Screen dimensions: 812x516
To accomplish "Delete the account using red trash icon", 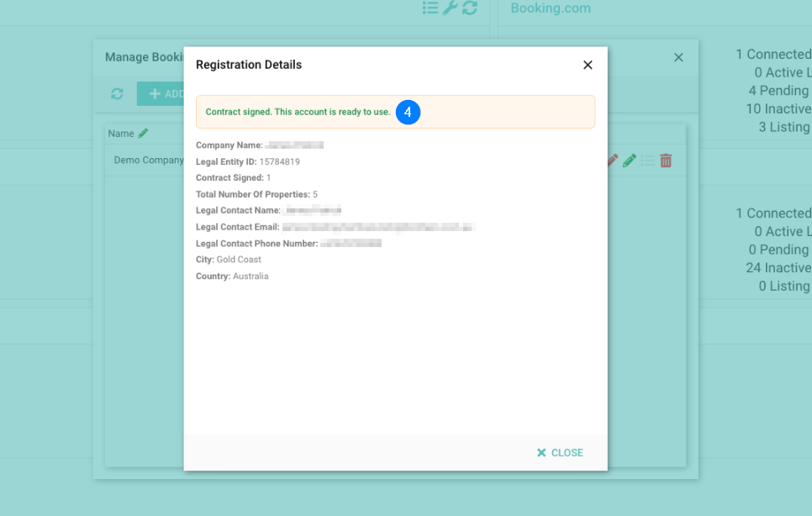I will [x=666, y=160].
